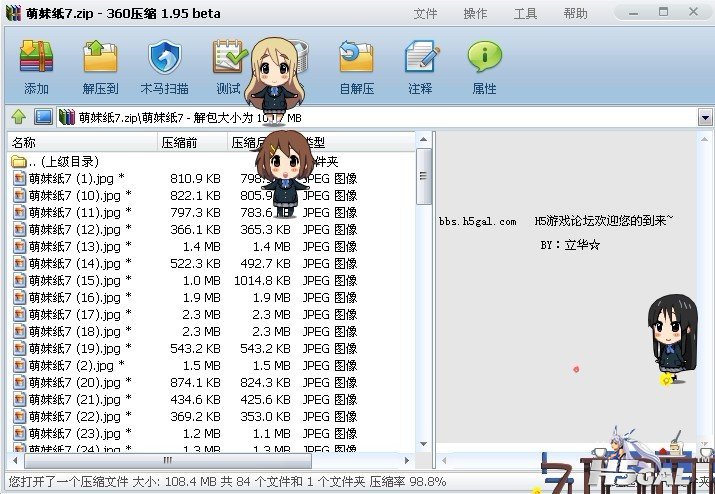Screen dimensions: 715x494
Task: Sort by the 名称 (Name) column header
Action: coord(83,142)
